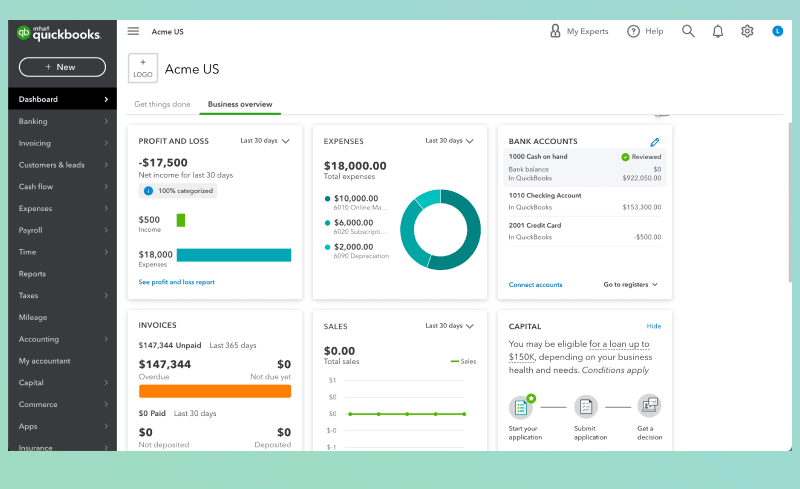Expand Payroll submenu chevron
Image resolution: width=800 pixels, height=489 pixels.
pos(106,230)
